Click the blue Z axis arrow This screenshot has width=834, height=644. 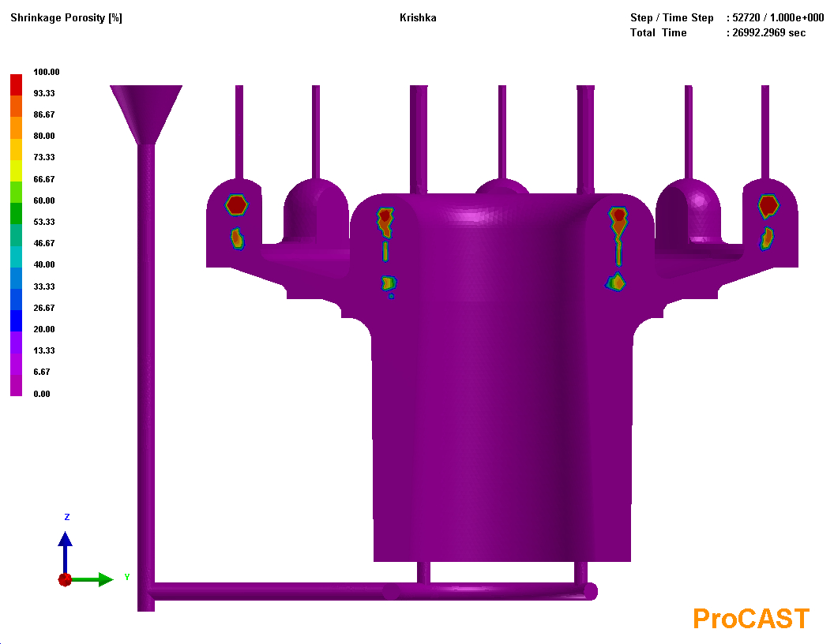tap(65, 552)
